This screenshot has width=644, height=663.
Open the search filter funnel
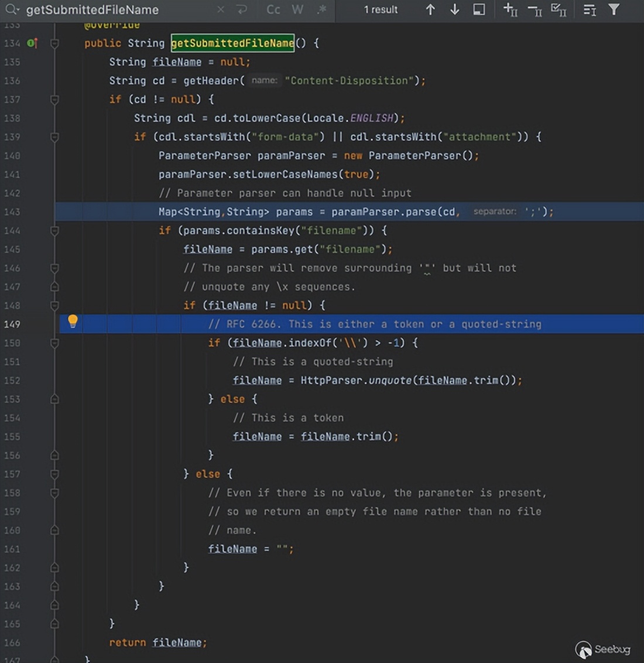click(x=614, y=9)
